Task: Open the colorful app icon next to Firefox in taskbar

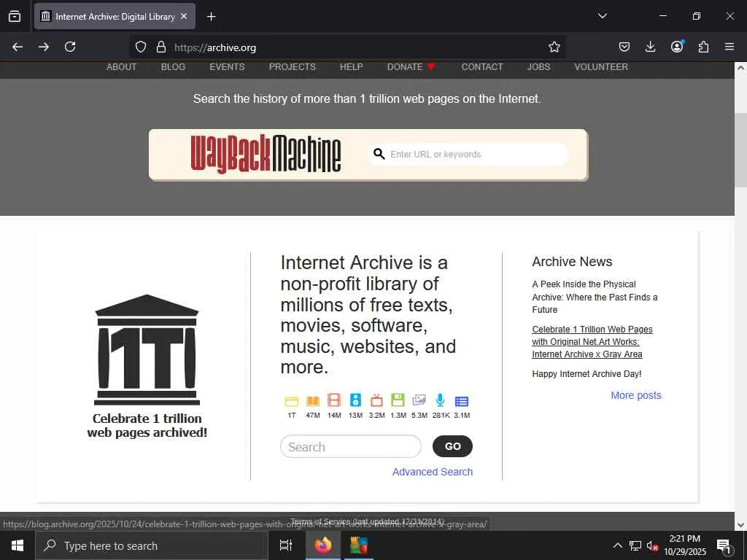Action: coord(359,545)
